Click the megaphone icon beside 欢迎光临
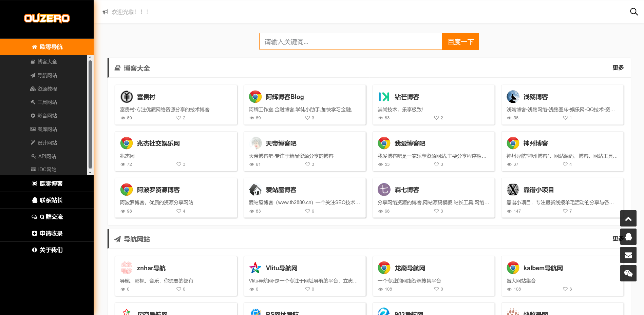The image size is (644, 315). coord(105,12)
